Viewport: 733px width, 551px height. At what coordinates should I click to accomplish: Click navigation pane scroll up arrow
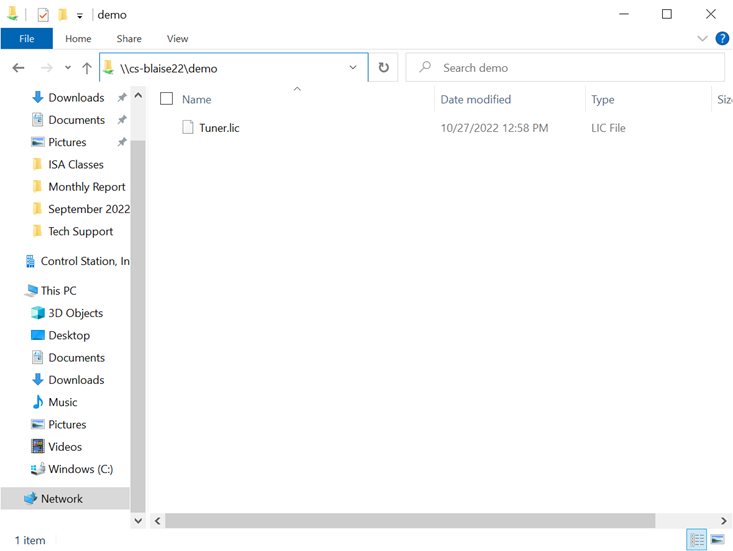pyautogui.click(x=138, y=96)
